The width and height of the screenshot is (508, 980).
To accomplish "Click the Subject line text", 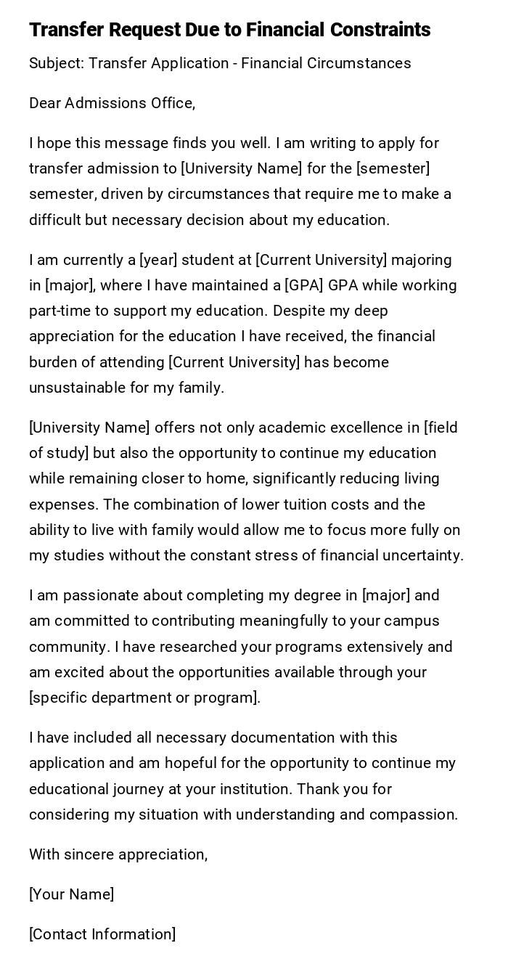I will pos(220,63).
